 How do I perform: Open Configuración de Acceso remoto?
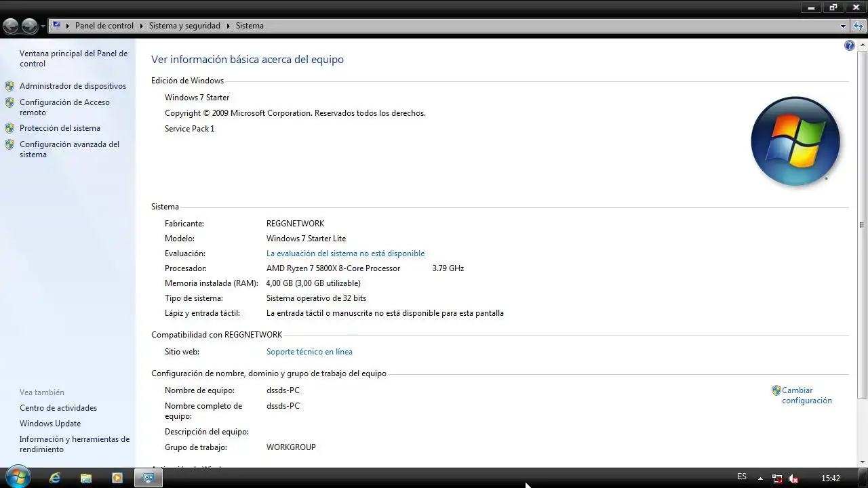pos(64,107)
